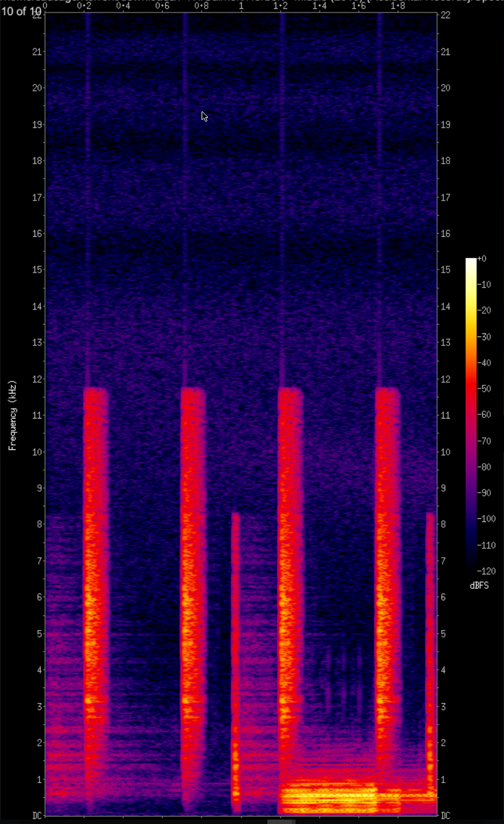Click the '0·2' time axis label
The height and width of the screenshot is (824, 504).
pos(85,6)
